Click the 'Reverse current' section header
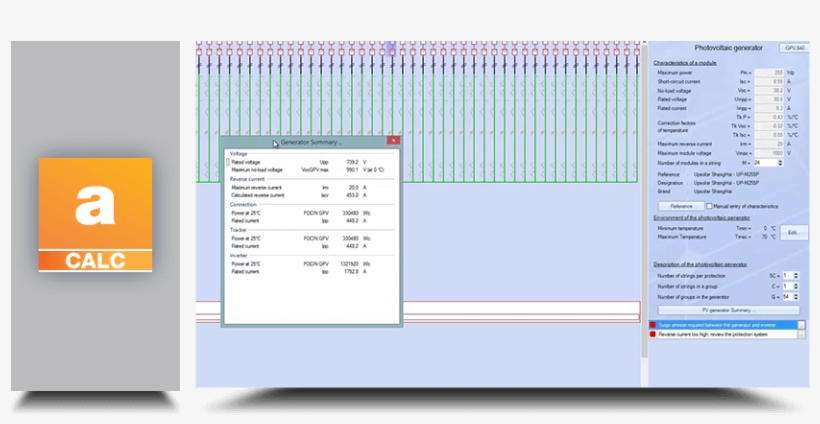This screenshot has width=820, height=424. [247, 179]
